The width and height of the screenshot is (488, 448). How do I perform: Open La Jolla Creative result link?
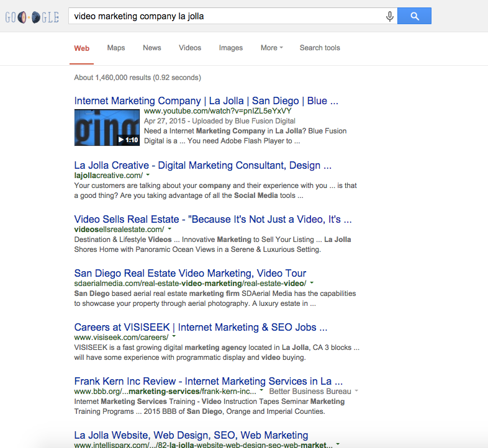point(202,165)
